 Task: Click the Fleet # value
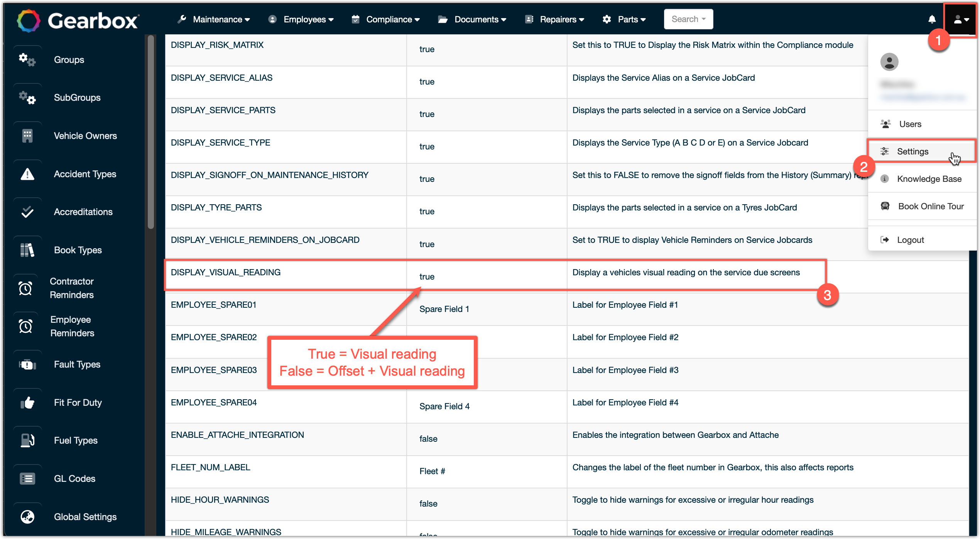pos(432,471)
